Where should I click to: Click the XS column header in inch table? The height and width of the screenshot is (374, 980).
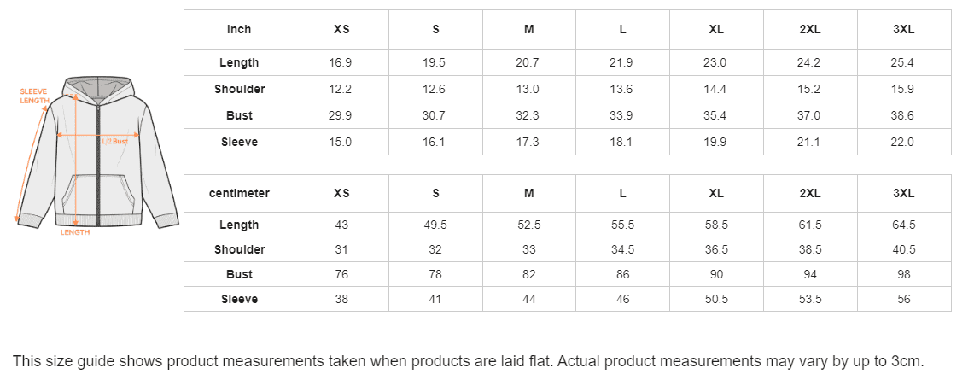point(341,29)
